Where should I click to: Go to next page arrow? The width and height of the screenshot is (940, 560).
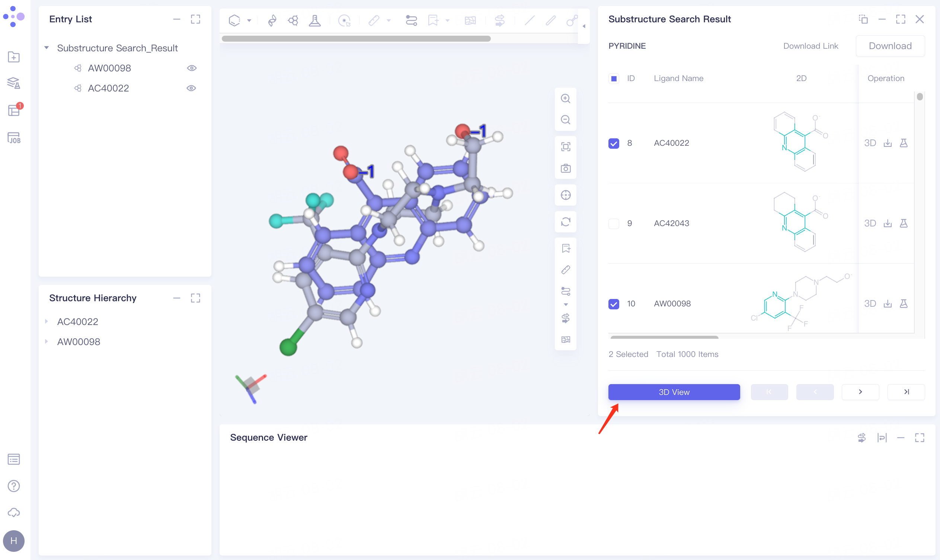860,392
